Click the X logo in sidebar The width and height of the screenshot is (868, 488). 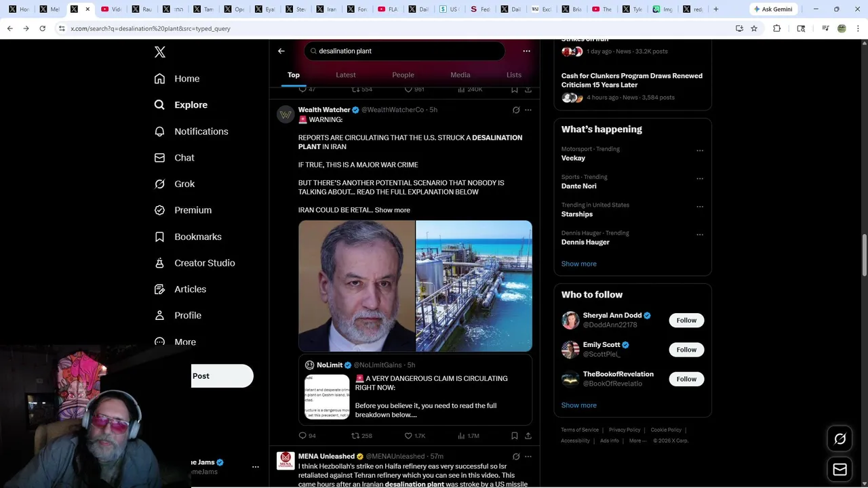pos(159,52)
